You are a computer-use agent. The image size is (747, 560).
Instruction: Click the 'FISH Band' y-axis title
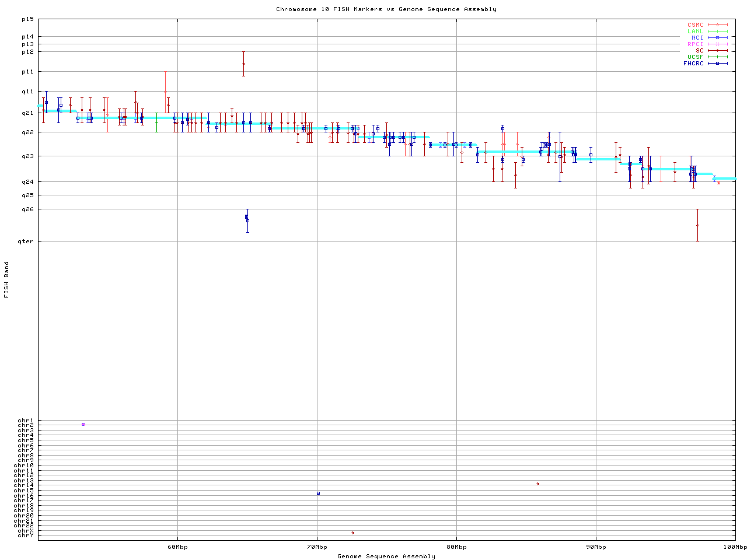pyautogui.click(x=6, y=279)
